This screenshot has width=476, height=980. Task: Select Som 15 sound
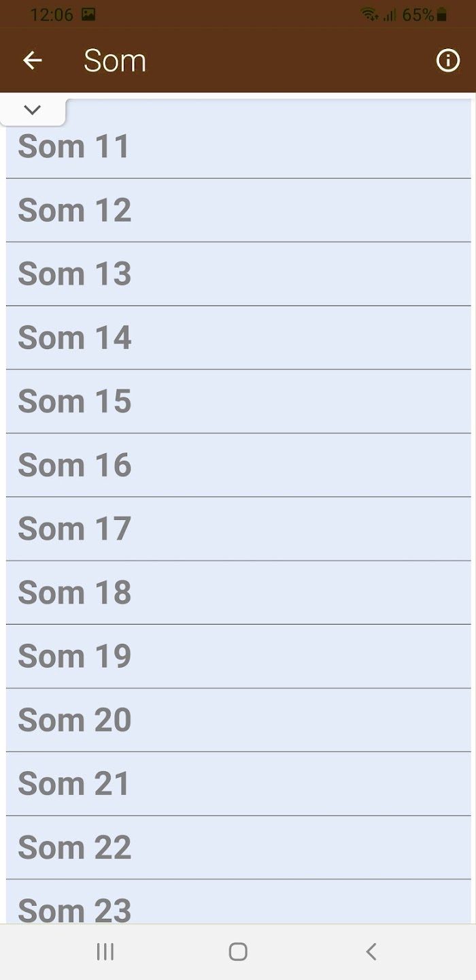point(238,402)
